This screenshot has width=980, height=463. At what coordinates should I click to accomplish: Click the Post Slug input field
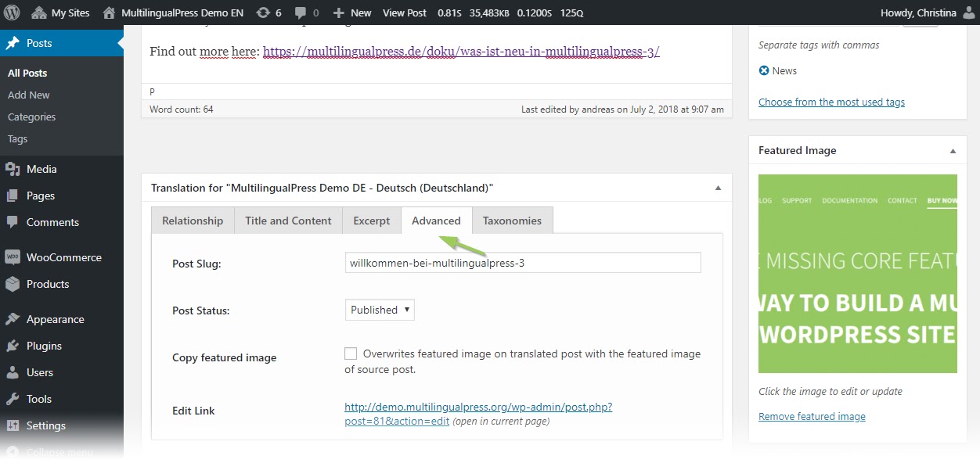(x=522, y=262)
